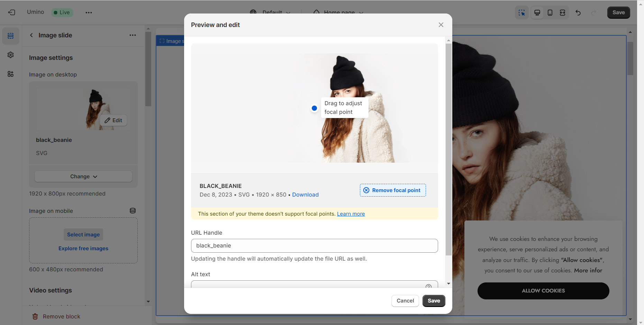This screenshot has width=644, height=325.
Task: Expand the Change image dropdown
Action: tap(83, 177)
